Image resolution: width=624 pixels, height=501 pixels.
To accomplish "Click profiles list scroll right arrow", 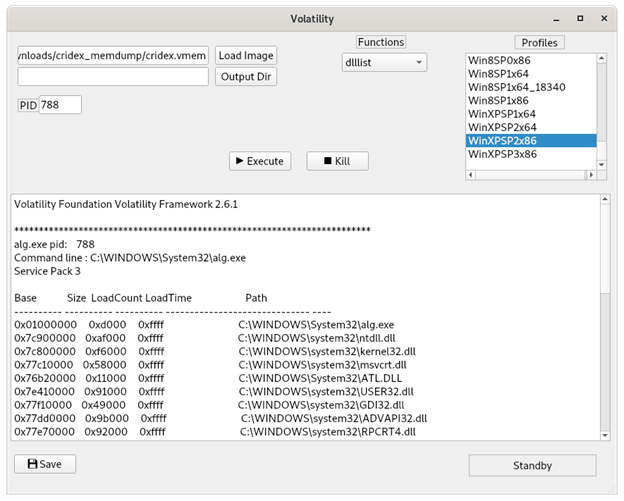I will [591, 175].
